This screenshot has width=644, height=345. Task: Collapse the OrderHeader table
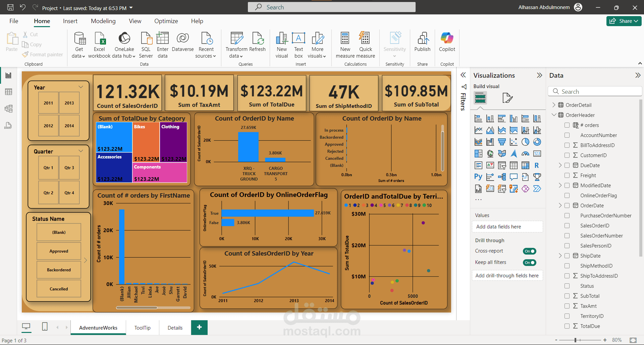point(554,115)
